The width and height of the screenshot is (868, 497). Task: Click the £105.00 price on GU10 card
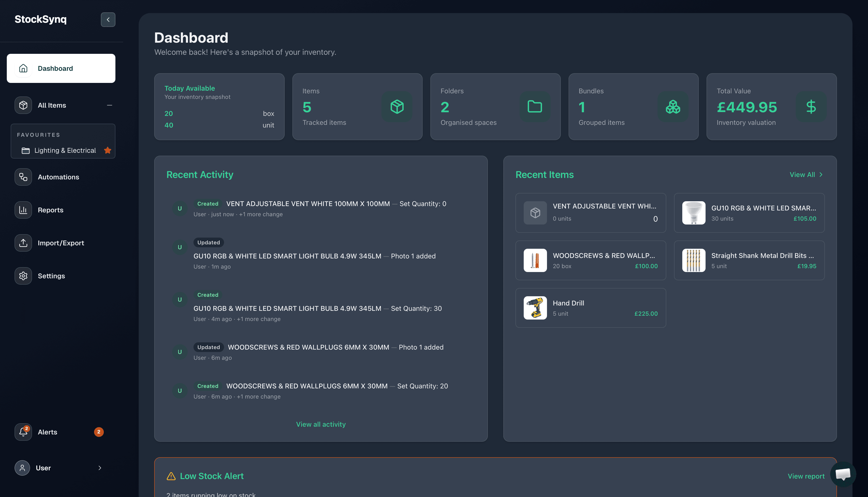click(805, 218)
